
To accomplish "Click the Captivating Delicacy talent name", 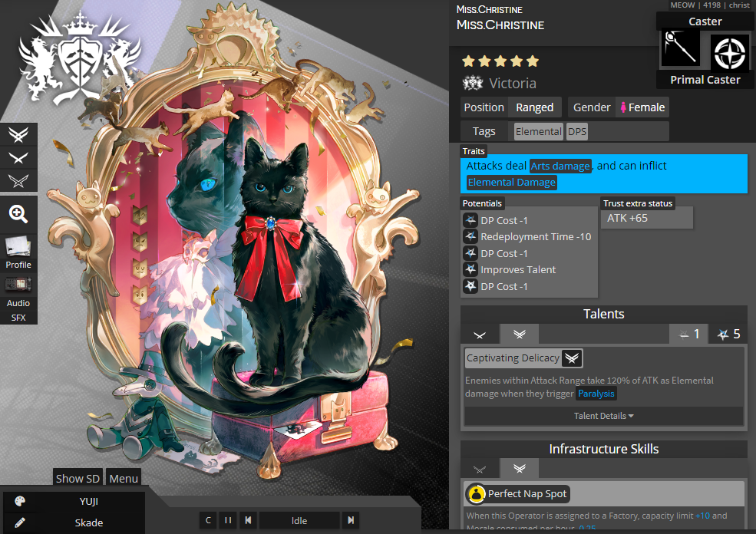I will [513, 358].
